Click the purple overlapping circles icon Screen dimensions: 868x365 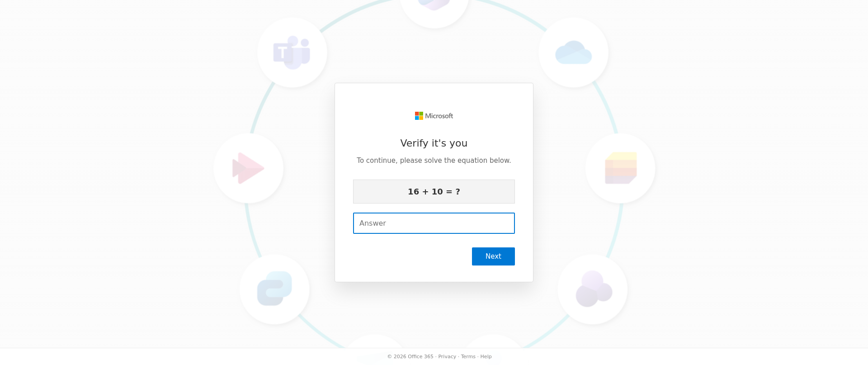point(593,289)
